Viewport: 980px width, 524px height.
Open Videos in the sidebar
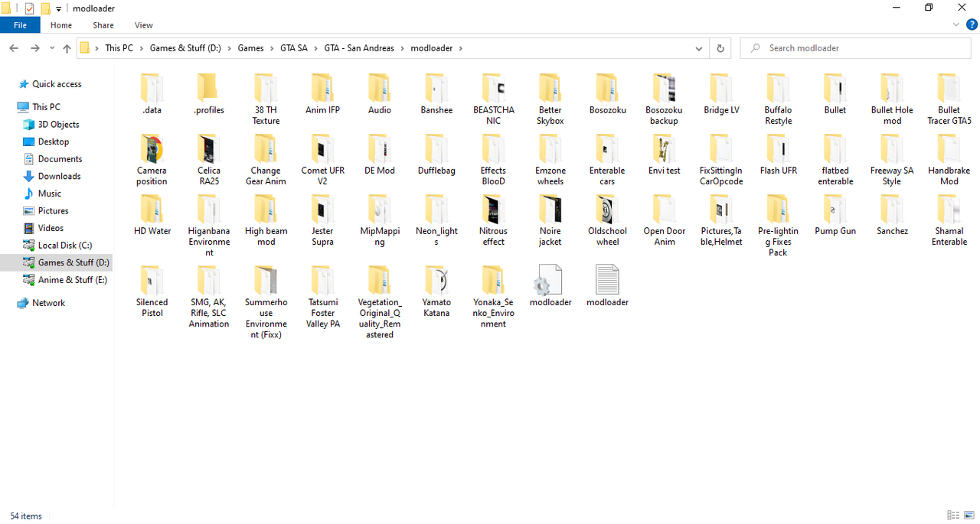(x=51, y=228)
